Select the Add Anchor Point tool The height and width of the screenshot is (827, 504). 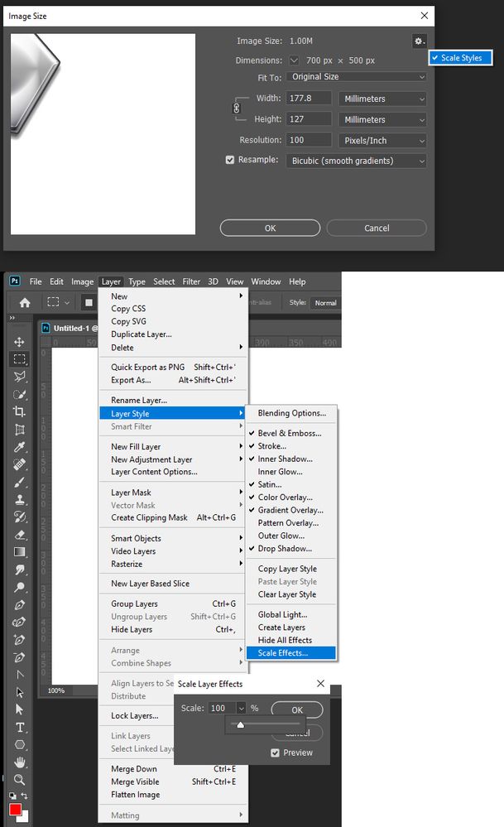[x=20, y=640]
